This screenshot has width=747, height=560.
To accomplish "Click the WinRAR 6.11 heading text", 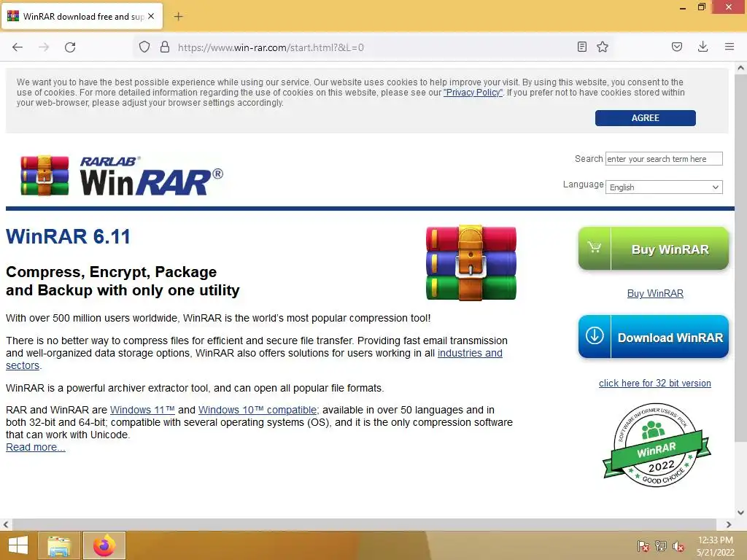I will (x=68, y=237).
